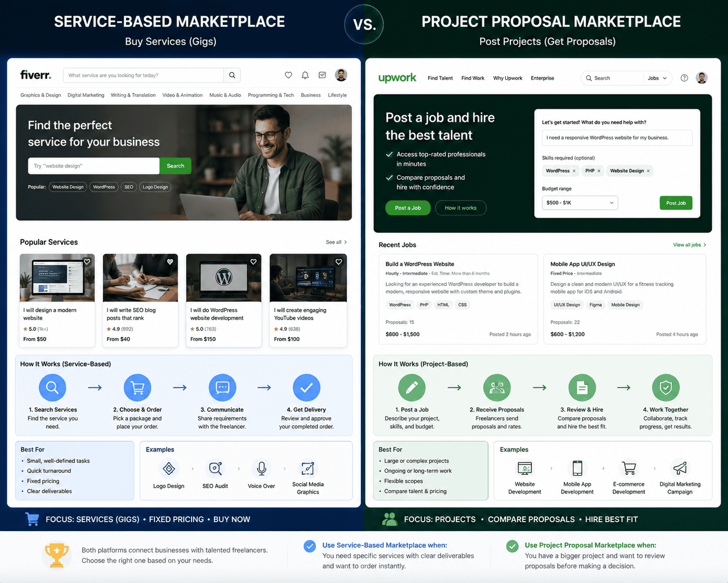Focus Fiverr header service search field
Image resolution: width=728 pixels, height=583 pixels.
(143, 75)
